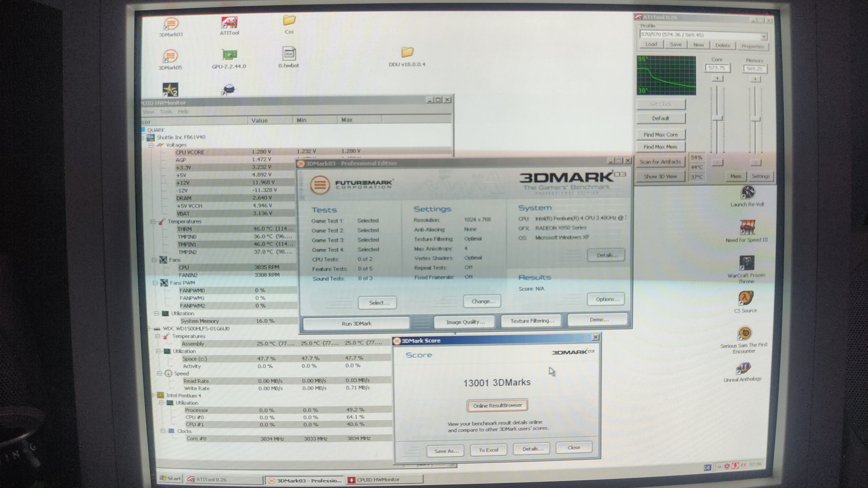This screenshot has width=868, height=488.
Task: Click Select tests button in 3DMark03
Action: (x=377, y=303)
